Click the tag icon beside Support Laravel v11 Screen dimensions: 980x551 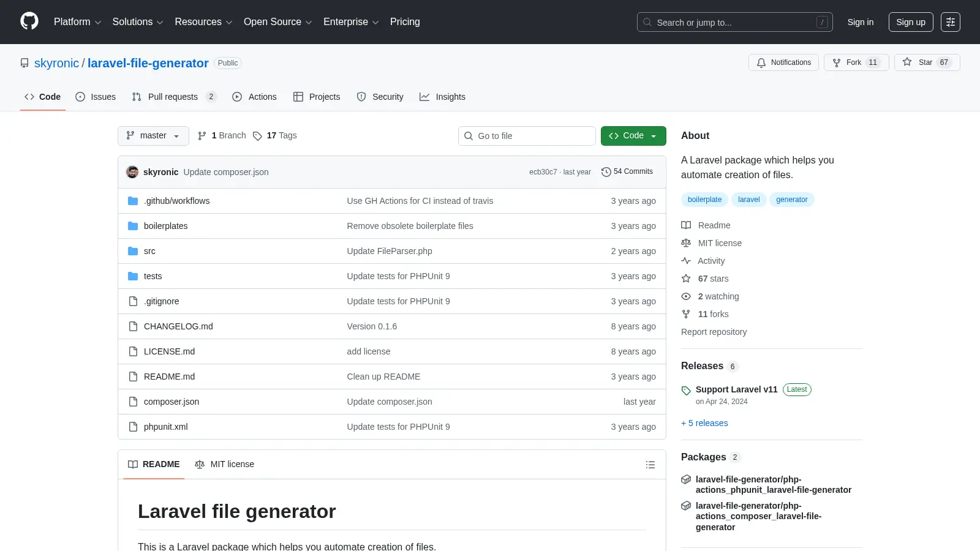[686, 391]
